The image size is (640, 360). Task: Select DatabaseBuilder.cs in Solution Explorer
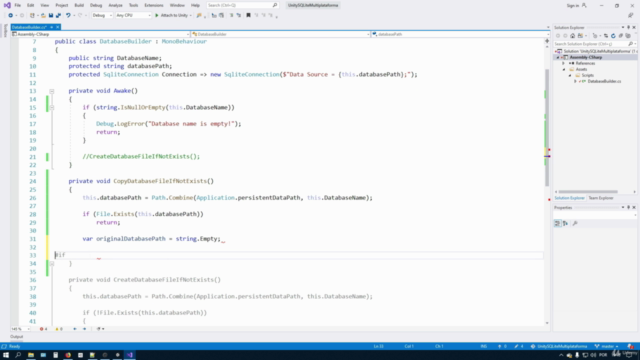pos(604,82)
